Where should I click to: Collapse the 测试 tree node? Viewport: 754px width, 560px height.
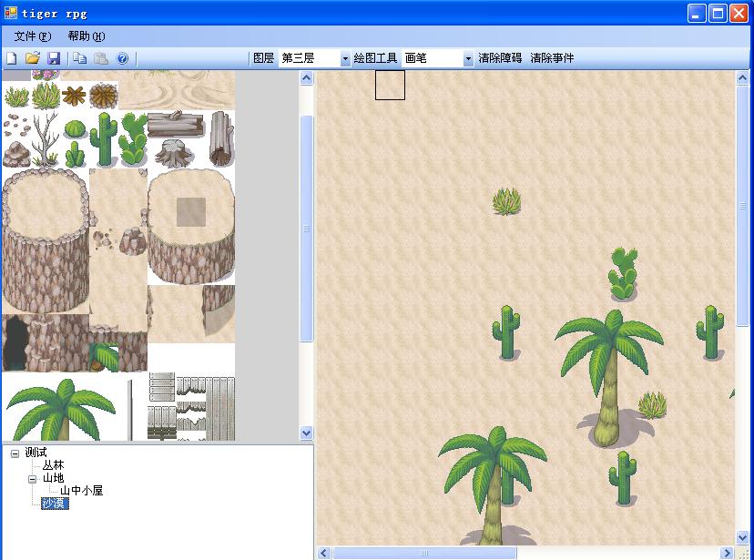tap(15, 453)
